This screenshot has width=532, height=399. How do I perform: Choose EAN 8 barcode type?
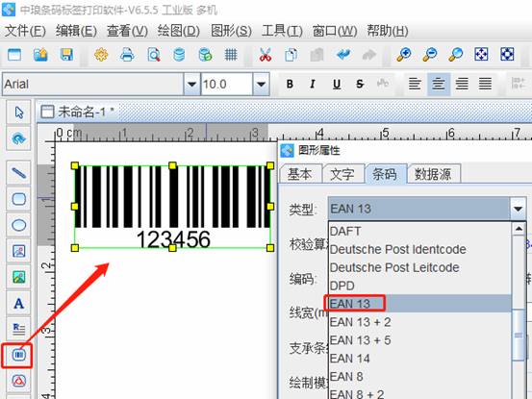point(419,377)
